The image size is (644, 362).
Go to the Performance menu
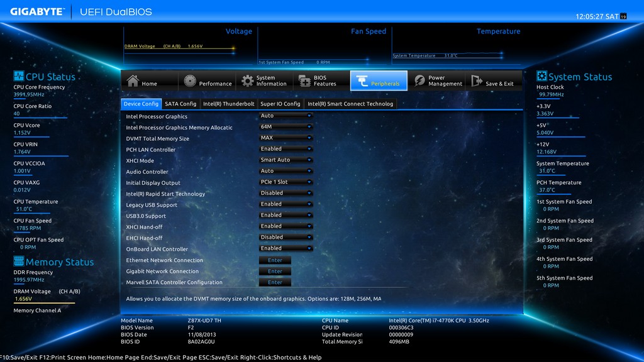click(x=207, y=81)
